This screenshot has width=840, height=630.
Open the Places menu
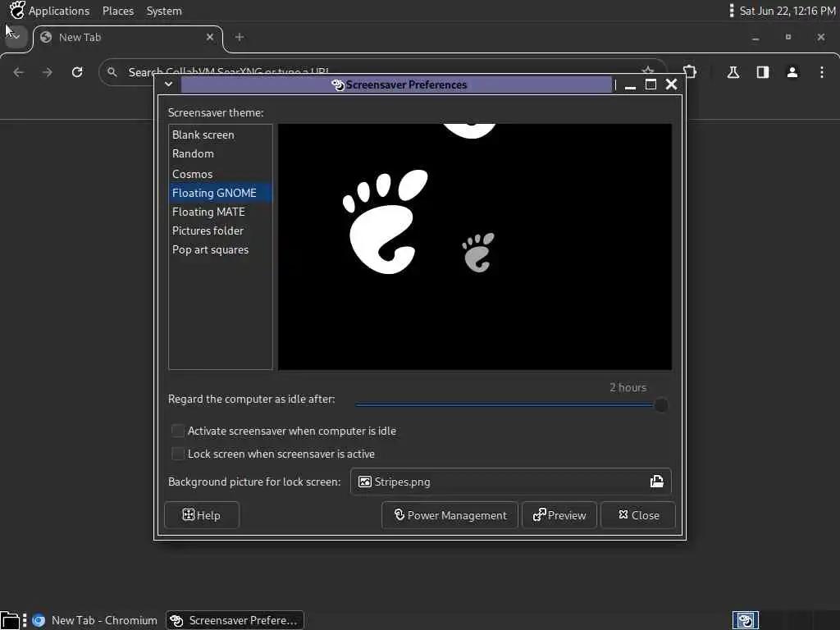118,11
